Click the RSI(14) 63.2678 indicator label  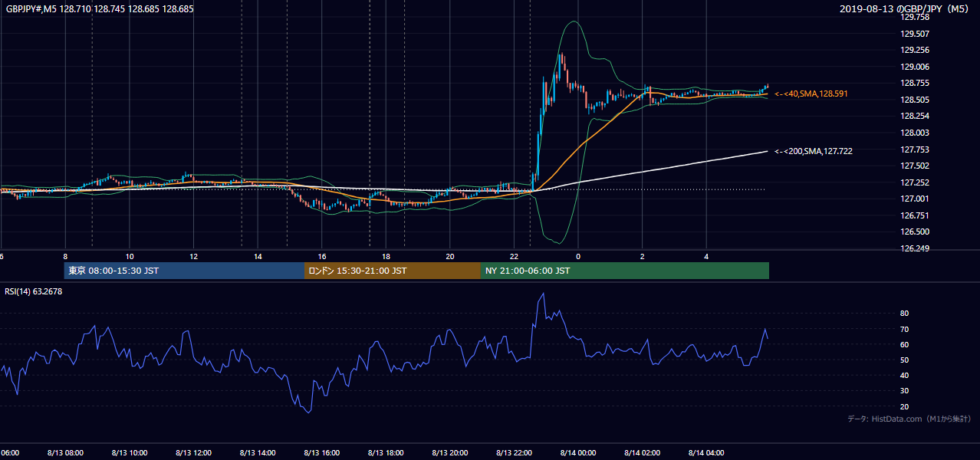34,291
